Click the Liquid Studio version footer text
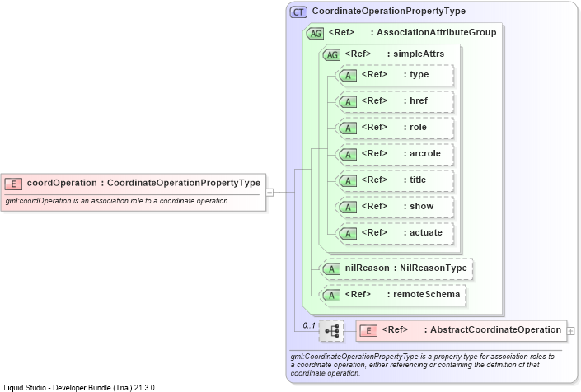This screenshot has height=392, width=581. pos(79,388)
